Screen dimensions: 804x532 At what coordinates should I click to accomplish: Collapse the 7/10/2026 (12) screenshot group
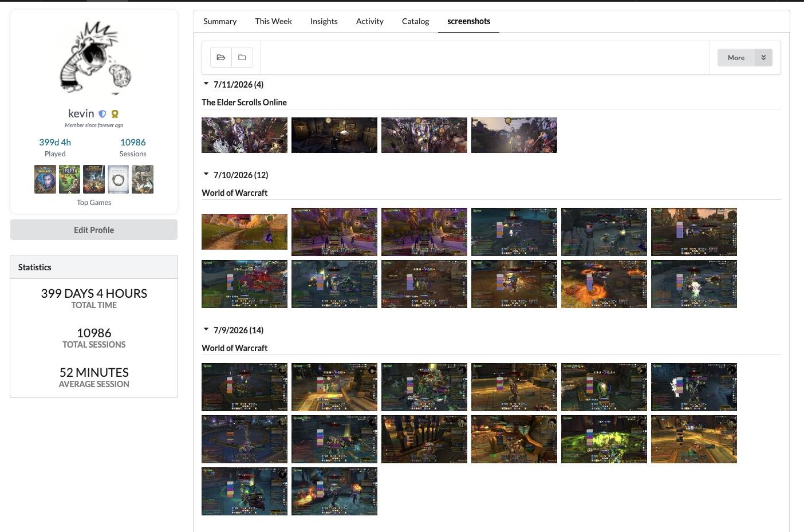[x=206, y=174]
